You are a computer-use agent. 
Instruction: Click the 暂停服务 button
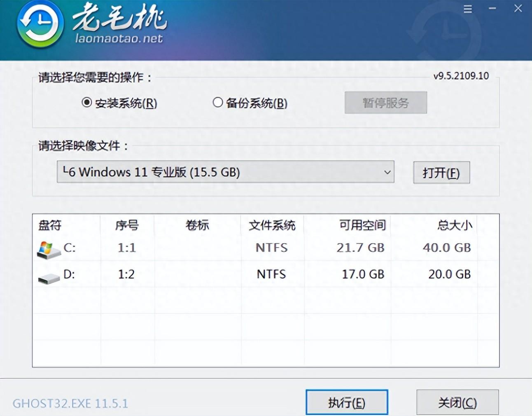385,103
